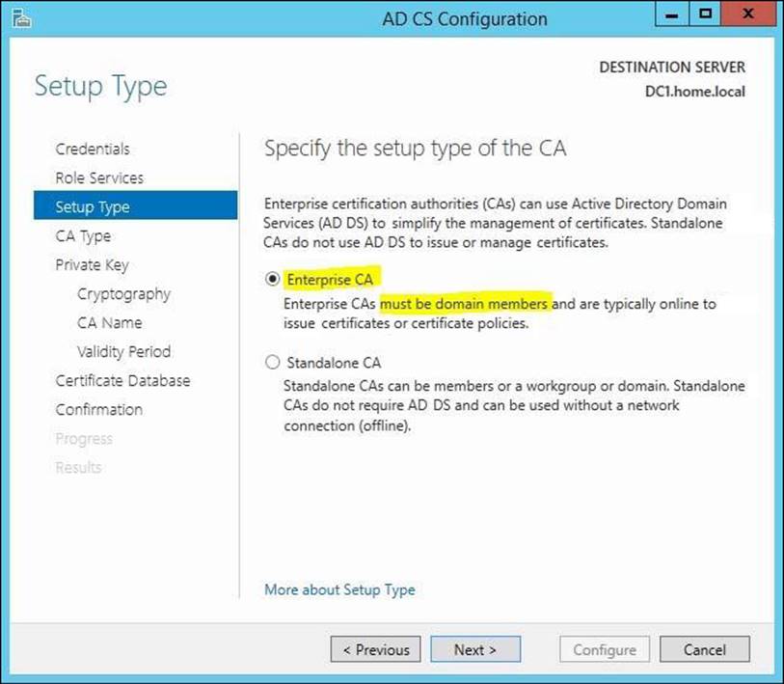Viewport: 784px width, 684px height.
Task: Open the Validity Period sub-step
Action: (123, 351)
